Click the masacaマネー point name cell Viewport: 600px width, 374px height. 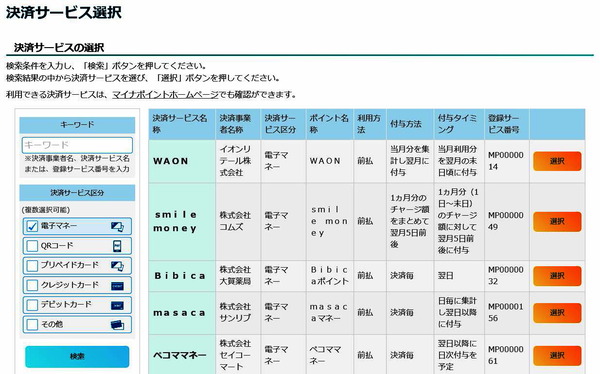coord(329,313)
